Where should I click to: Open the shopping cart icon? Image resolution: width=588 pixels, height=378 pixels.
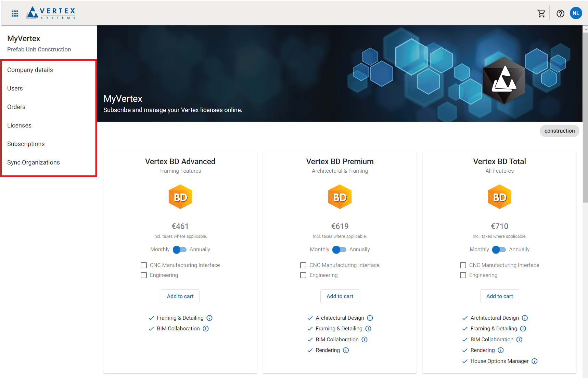tap(541, 13)
